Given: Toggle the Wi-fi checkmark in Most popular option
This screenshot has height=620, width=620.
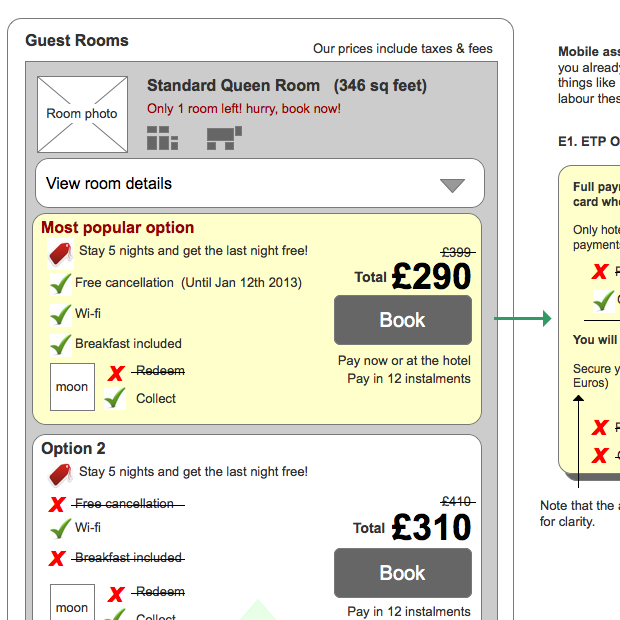Looking at the screenshot, I should [x=60, y=315].
